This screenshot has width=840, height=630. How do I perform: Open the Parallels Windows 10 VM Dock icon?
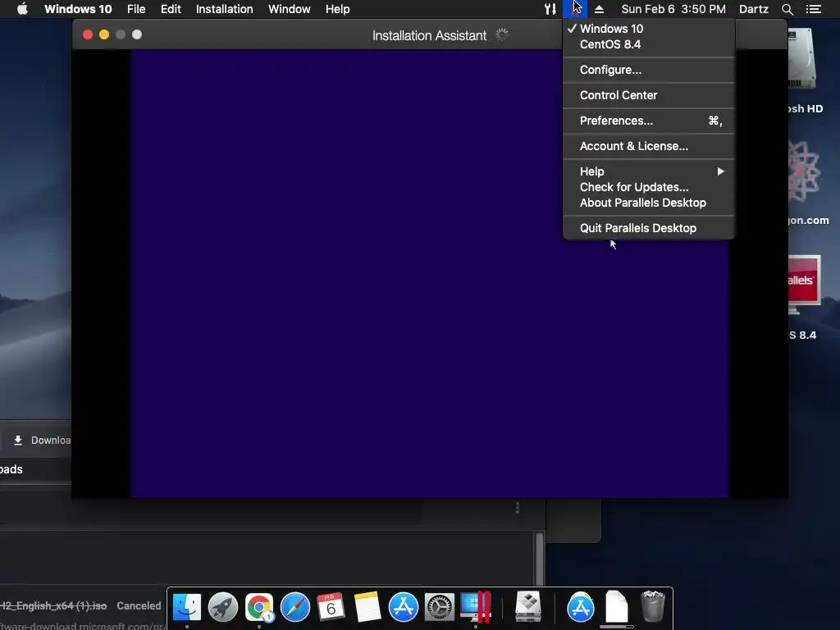pos(476,607)
